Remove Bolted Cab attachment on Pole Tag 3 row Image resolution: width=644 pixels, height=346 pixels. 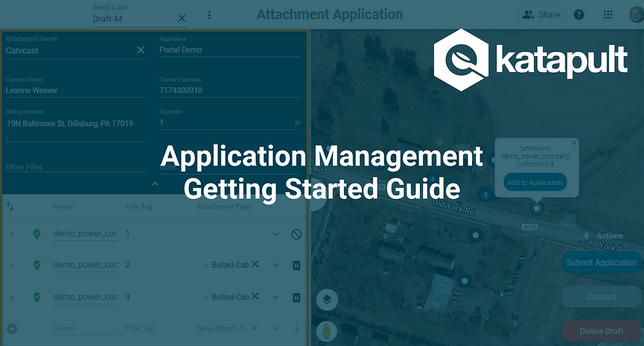pos(255,296)
